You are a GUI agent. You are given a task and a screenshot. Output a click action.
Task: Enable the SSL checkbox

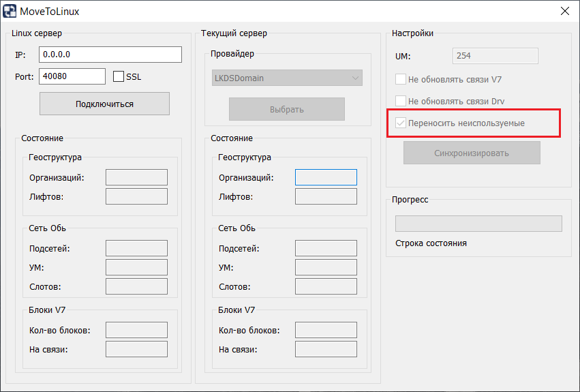119,76
